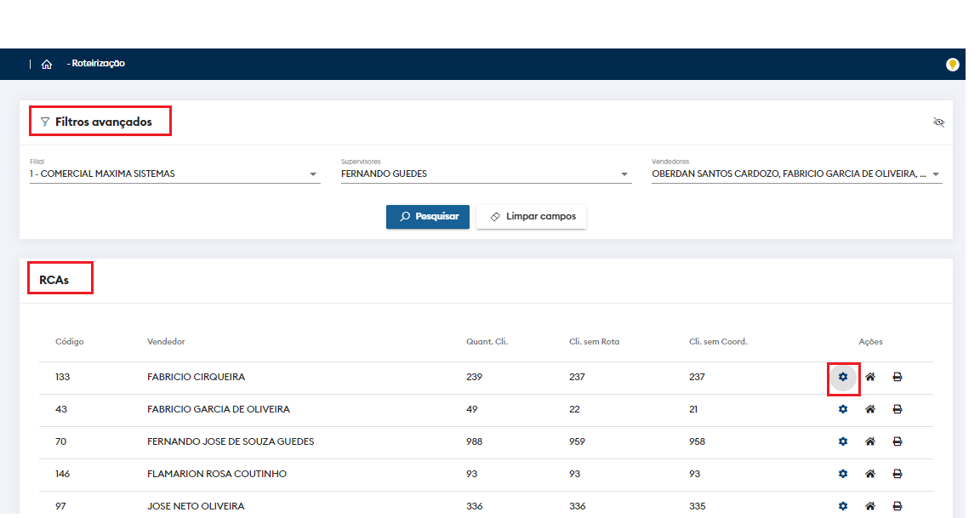This screenshot has height=518, width=980.
Task: Click the Filtros avançados heading
Action: point(103,122)
